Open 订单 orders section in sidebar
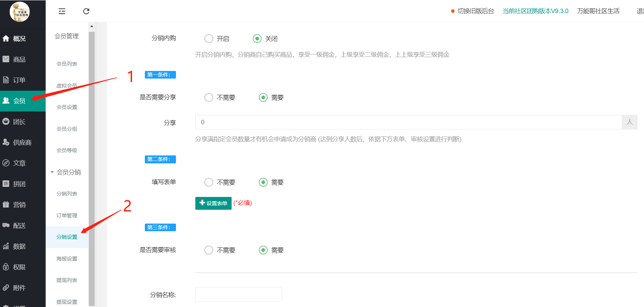This screenshot has height=307, width=644. point(14,80)
